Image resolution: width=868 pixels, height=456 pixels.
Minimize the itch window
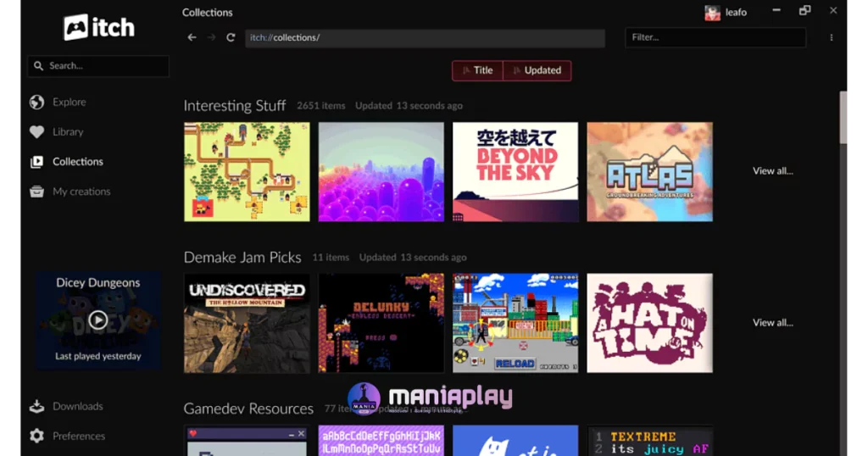(776, 10)
